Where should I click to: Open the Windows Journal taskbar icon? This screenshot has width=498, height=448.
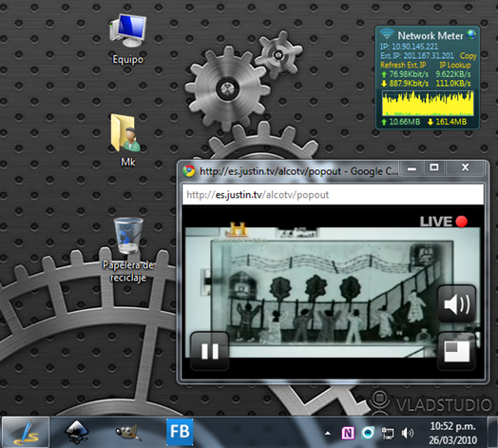pyautogui.click(x=26, y=432)
